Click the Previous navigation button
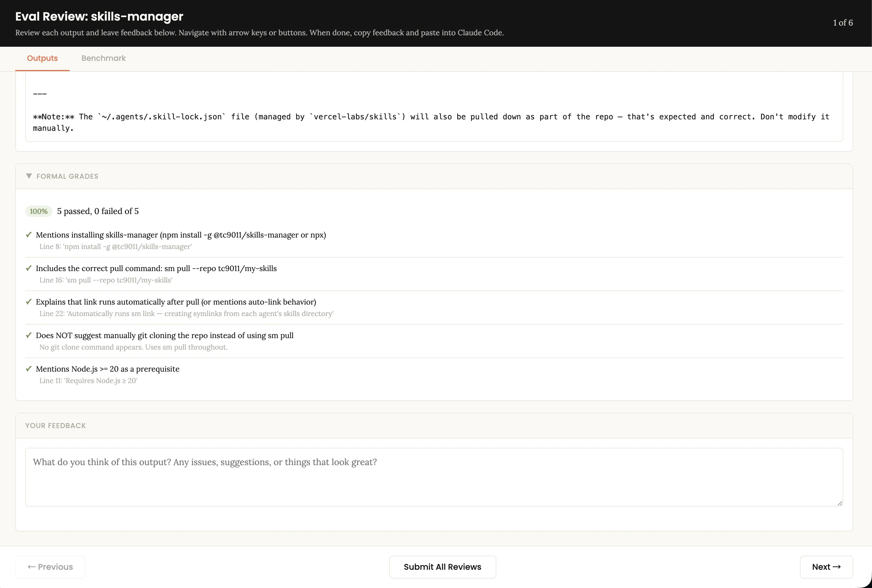The image size is (872, 588). 50,567
